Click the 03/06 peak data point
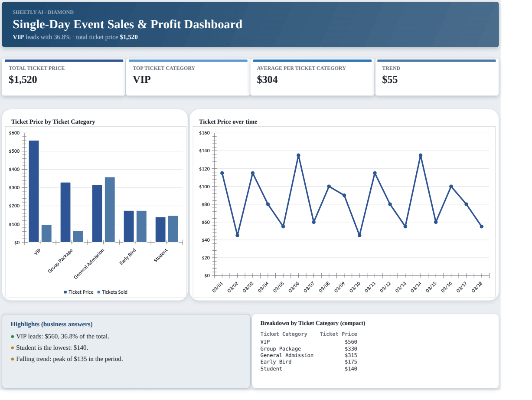 pos(298,155)
